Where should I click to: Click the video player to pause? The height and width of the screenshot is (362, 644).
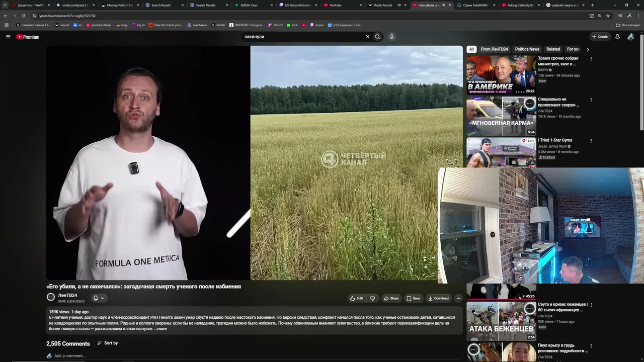[254, 163]
